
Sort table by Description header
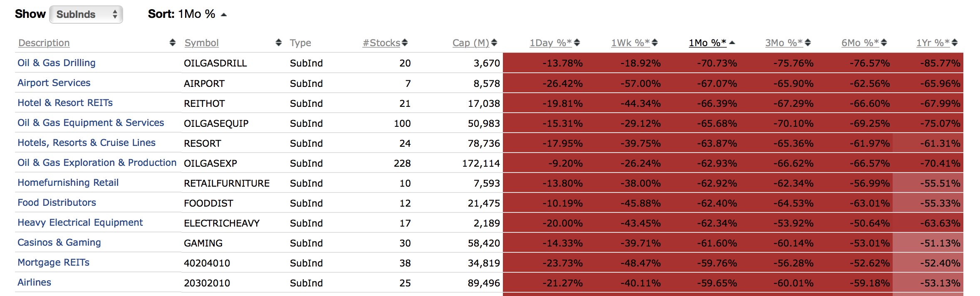[44, 43]
